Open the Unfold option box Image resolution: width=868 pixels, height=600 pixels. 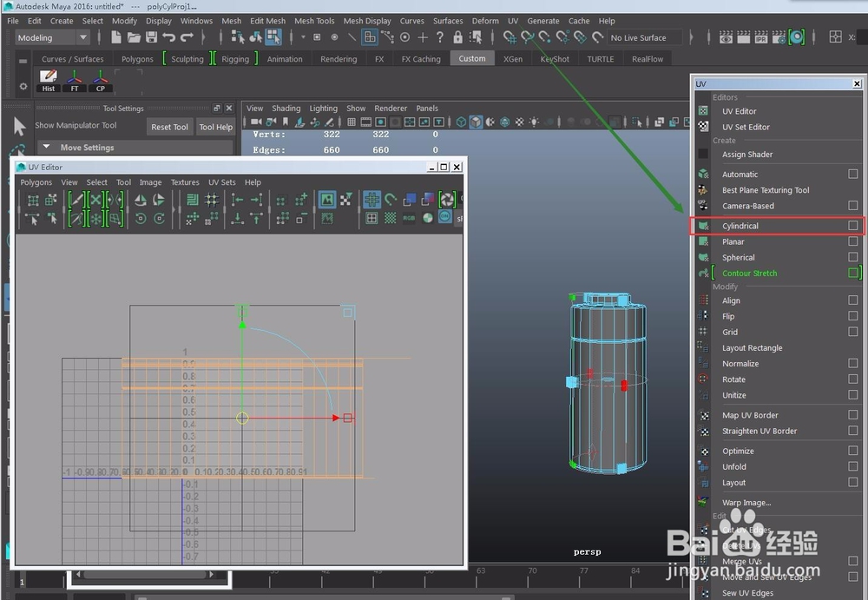click(x=852, y=466)
